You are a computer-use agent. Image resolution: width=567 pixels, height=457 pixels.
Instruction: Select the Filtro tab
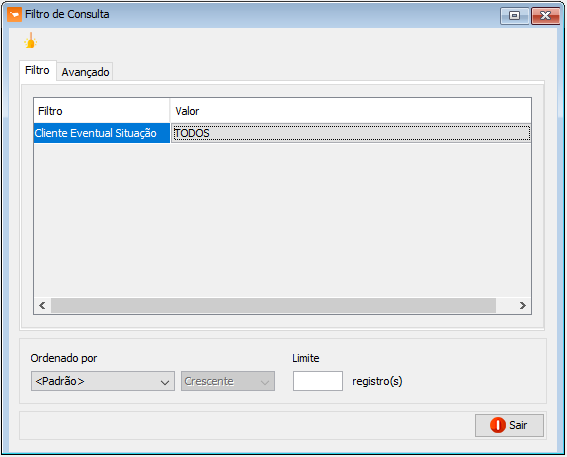click(x=37, y=70)
